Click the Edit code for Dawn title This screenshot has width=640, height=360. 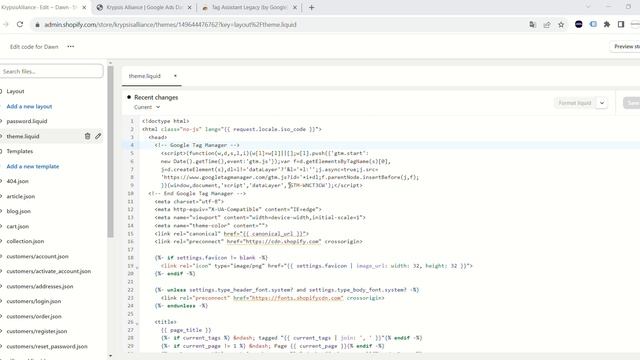point(34,47)
